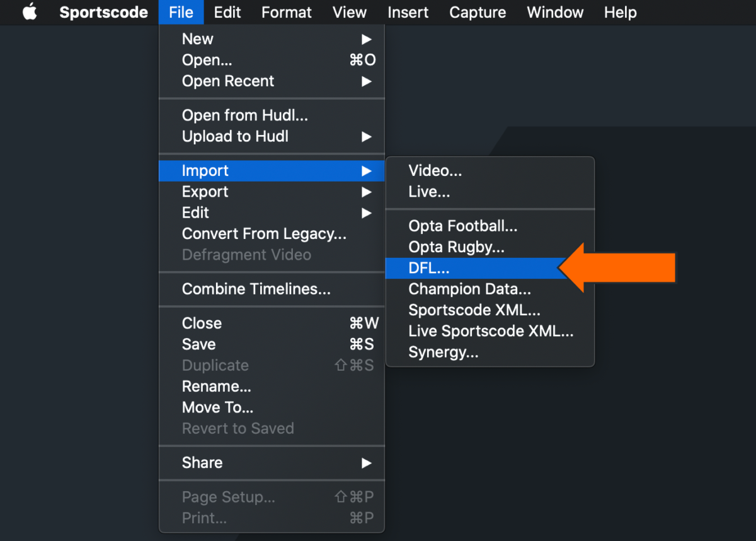The height and width of the screenshot is (541, 756).
Task: Open the Capture menu
Action: pos(477,12)
